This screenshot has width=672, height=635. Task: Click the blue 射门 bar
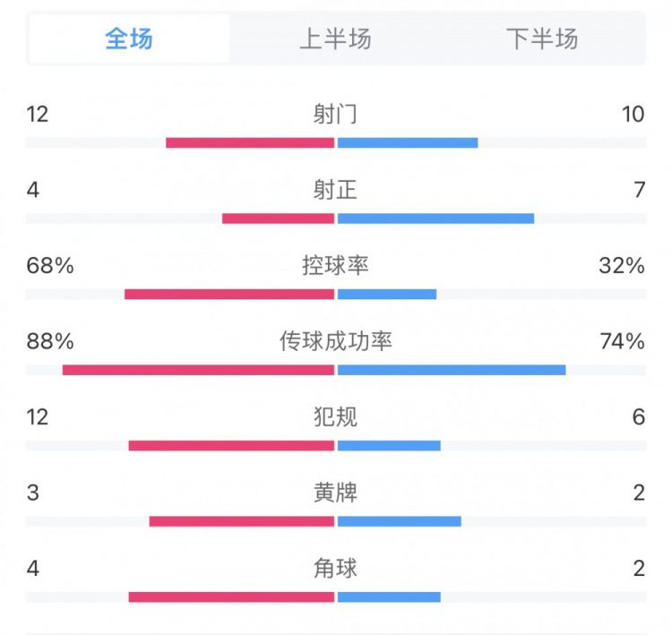coord(408,142)
